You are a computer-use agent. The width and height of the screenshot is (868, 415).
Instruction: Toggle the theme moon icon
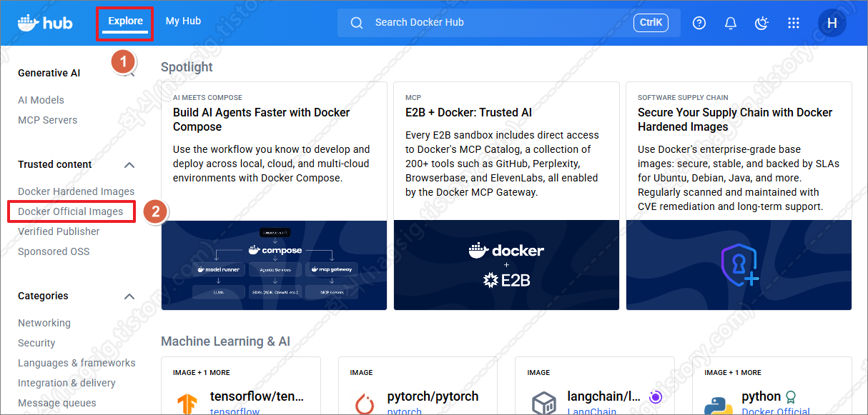coord(761,23)
